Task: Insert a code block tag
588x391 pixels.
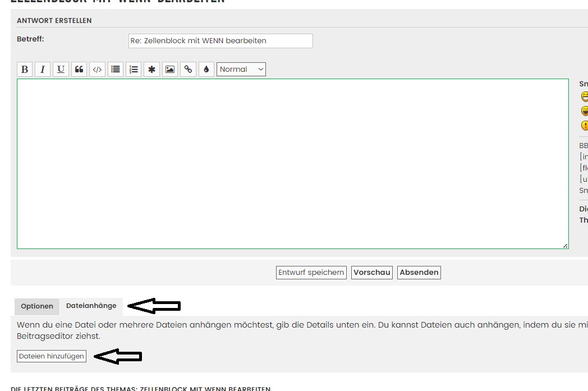Action: coord(97,70)
